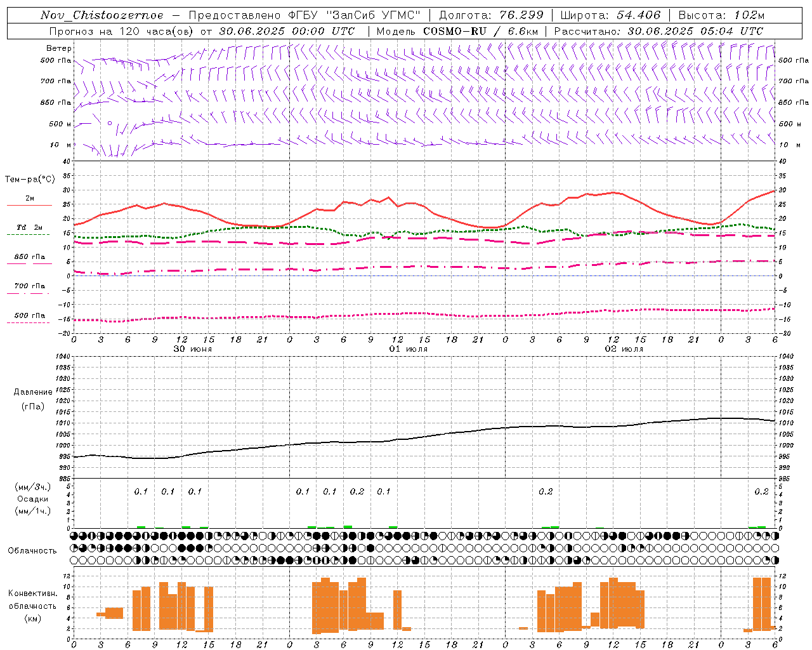Click the "Конвективн." convective cloud label

tap(33, 594)
